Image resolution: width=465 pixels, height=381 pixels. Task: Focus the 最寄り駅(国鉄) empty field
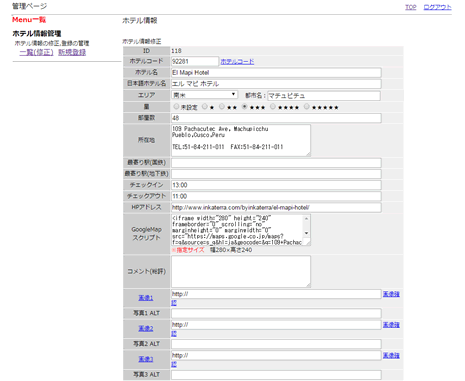click(276, 163)
